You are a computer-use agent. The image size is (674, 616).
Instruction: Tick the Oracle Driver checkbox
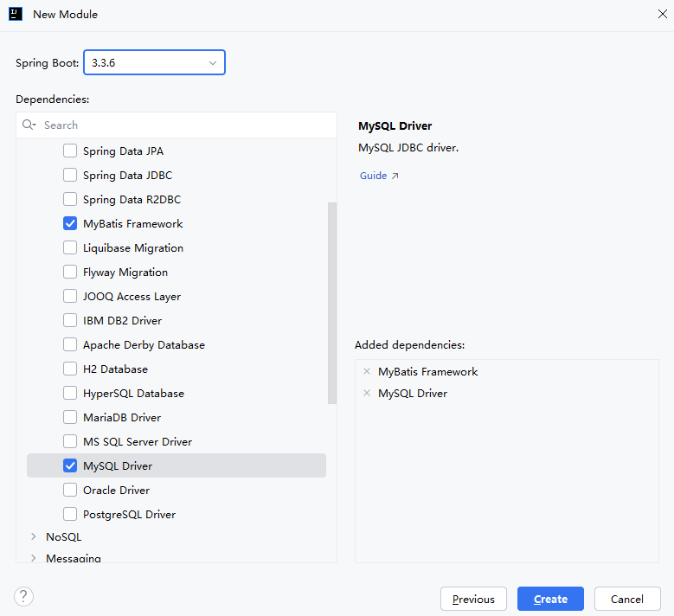coord(70,490)
